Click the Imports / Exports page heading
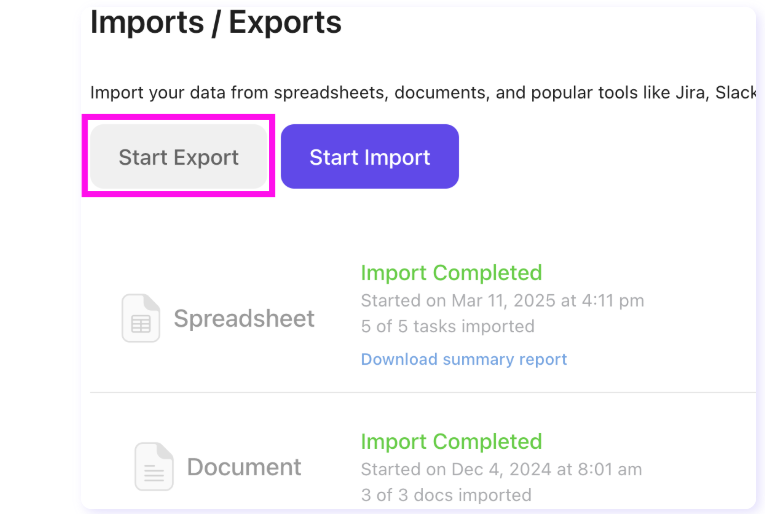This screenshot has height=514, width=765. [216, 22]
